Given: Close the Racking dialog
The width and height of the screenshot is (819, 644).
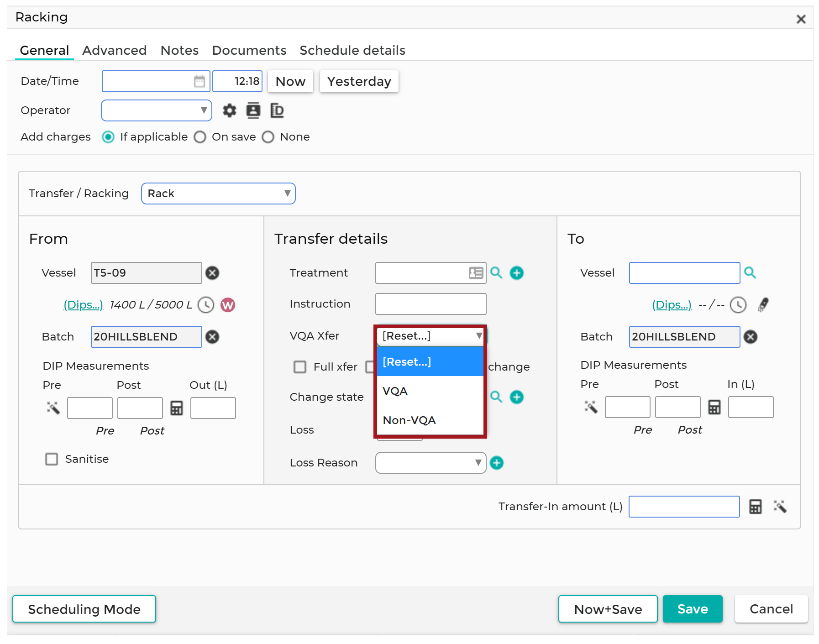Looking at the screenshot, I should pyautogui.click(x=801, y=19).
